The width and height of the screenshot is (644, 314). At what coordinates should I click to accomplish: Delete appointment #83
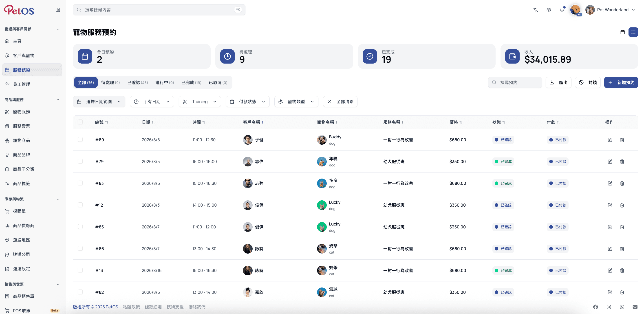[622, 183]
